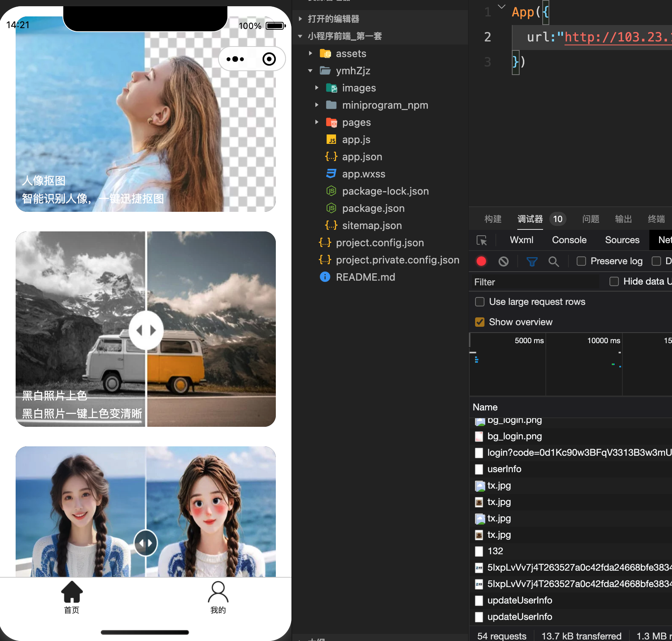Open network search with the magnifier icon
This screenshot has height=641, width=672.
coord(553,261)
